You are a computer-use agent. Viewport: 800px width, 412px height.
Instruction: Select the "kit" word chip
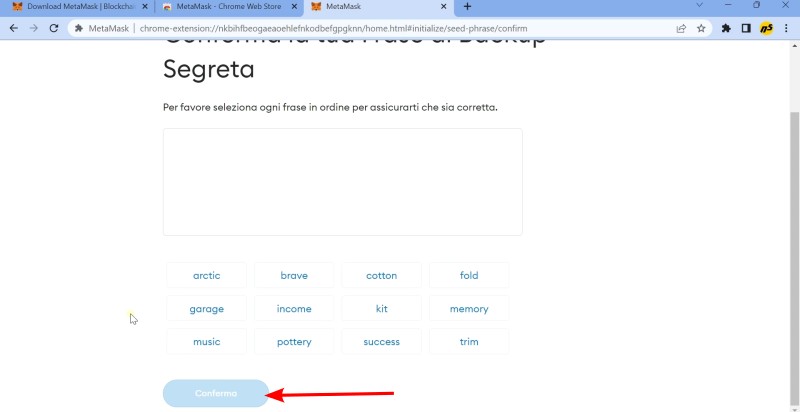pyautogui.click(x=382, y=308)
